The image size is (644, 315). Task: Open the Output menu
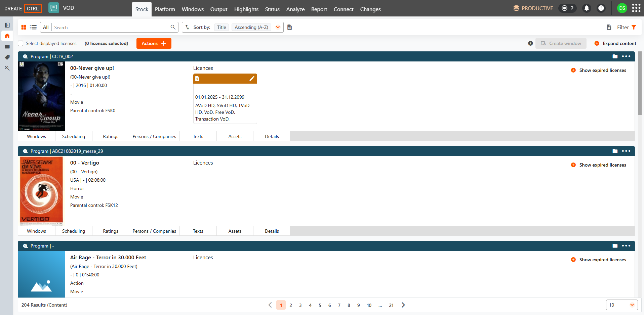(219, 9)
